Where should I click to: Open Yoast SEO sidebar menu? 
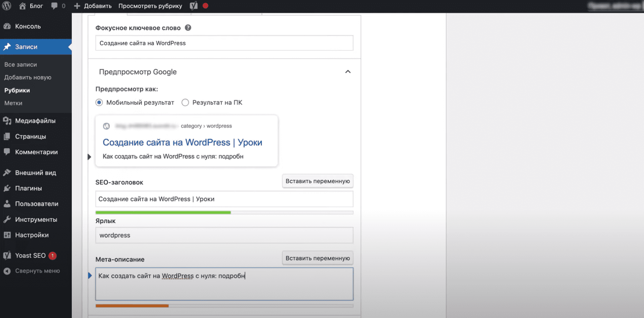pyautogui.click(x=30, y=255)
